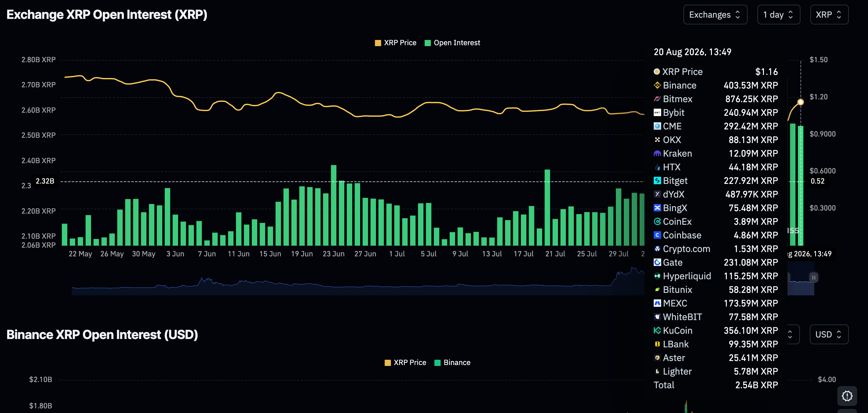Click the MEXC logo icon
868x413 pixels.
pos(657,303)
